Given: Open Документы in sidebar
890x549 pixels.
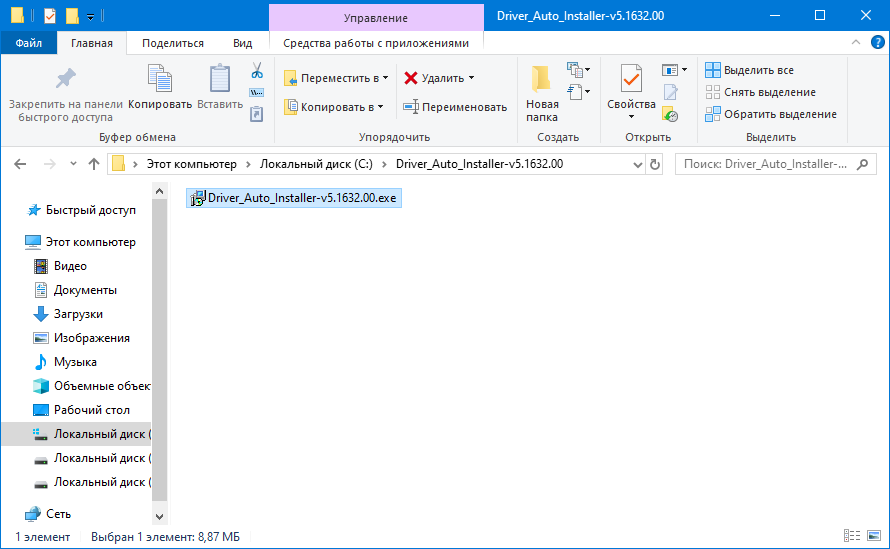Looking at the screenshot, I should pyautogui.click(x=75, y=290).
